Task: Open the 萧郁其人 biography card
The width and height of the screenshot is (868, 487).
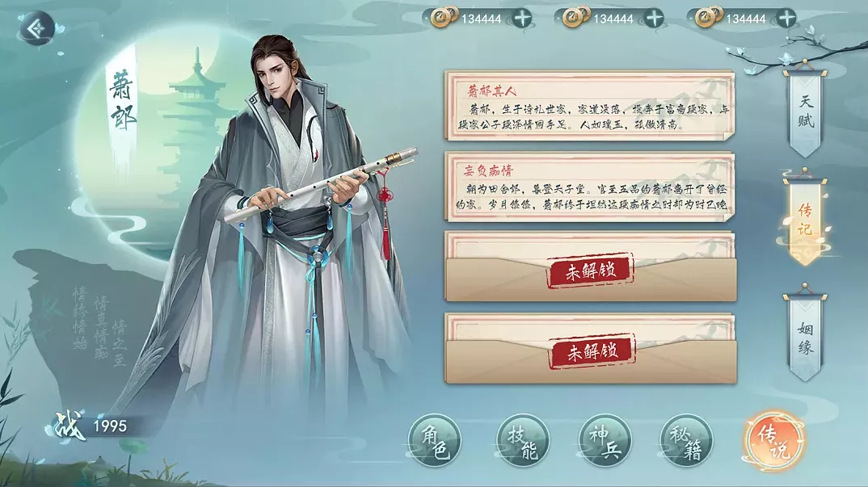Action: tap(589, 106)
